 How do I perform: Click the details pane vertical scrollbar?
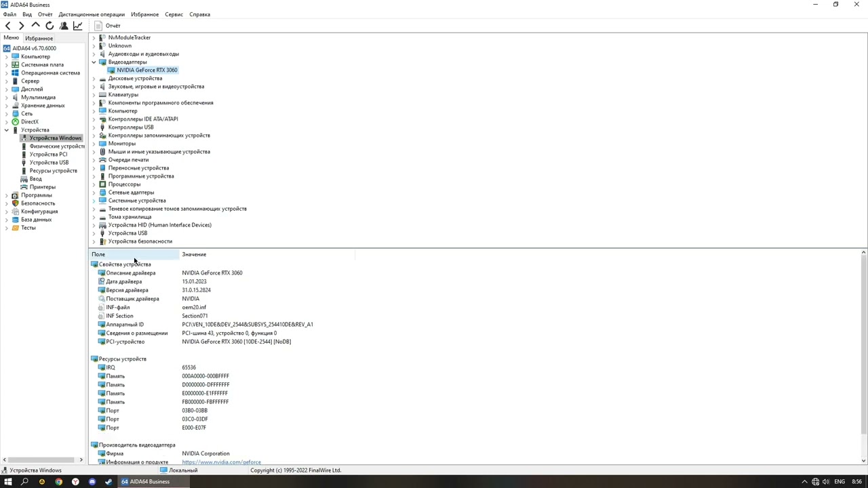[x=863, y=346]
